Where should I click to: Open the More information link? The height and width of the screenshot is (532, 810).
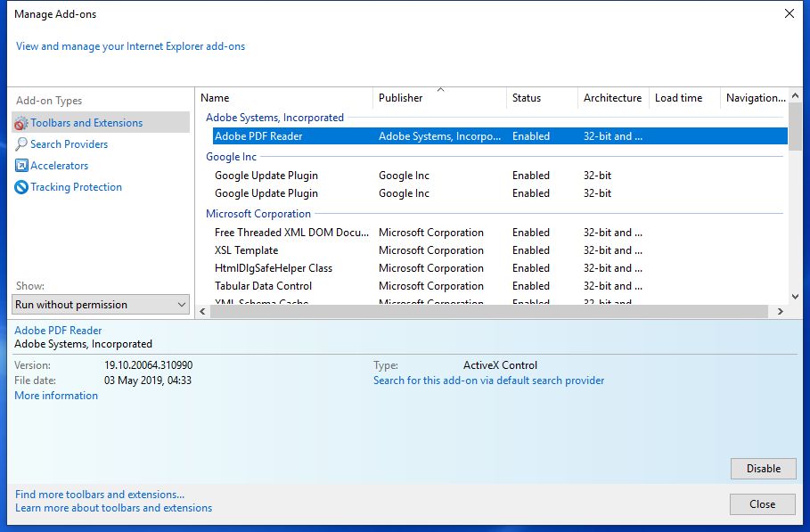tap(56, 396)
